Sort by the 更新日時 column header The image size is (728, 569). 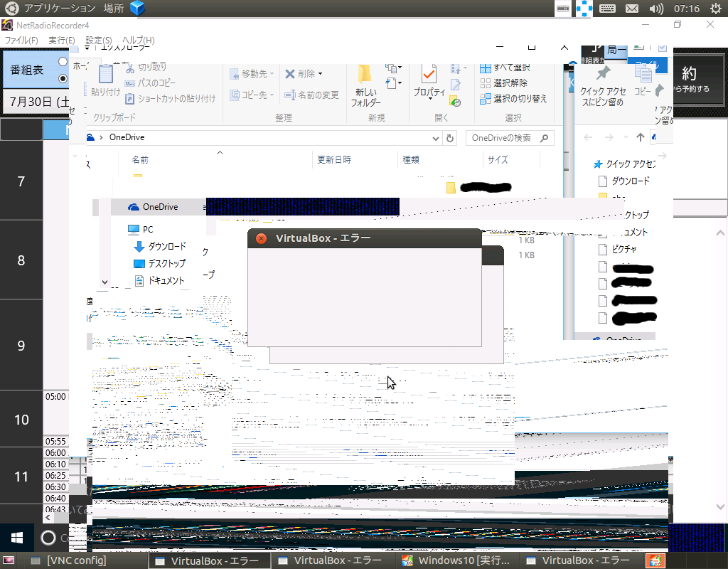(334, 160)
